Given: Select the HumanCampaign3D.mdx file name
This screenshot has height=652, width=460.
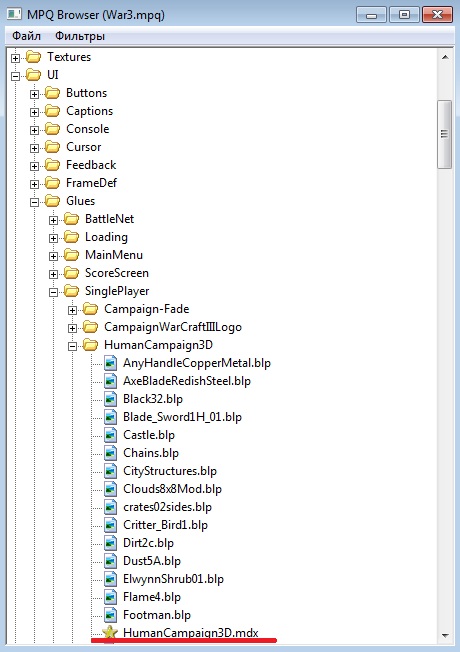Looking at the screenshot, I should click(x=191, y=633).
